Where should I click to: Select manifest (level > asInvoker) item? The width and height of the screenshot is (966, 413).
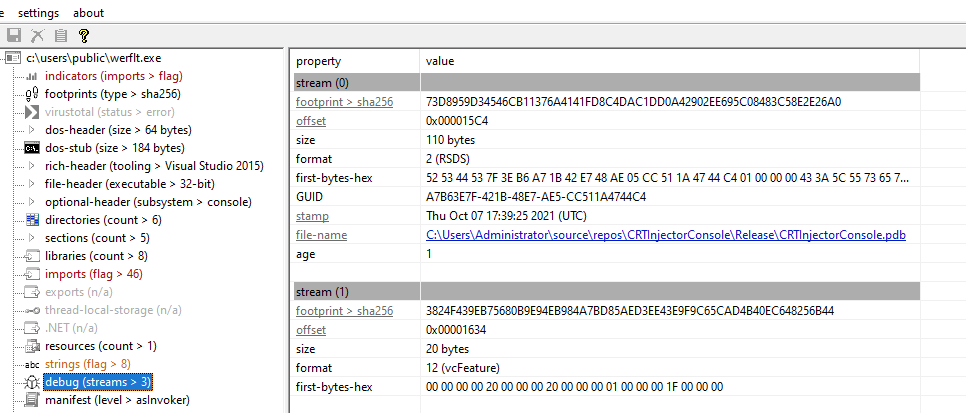pyautogui.click(x=118, y=400)
